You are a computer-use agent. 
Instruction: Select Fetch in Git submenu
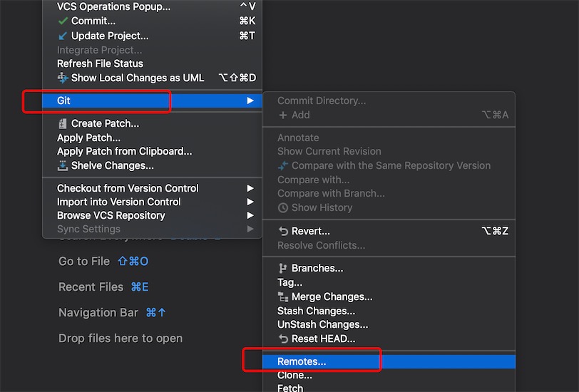[389, 388]
